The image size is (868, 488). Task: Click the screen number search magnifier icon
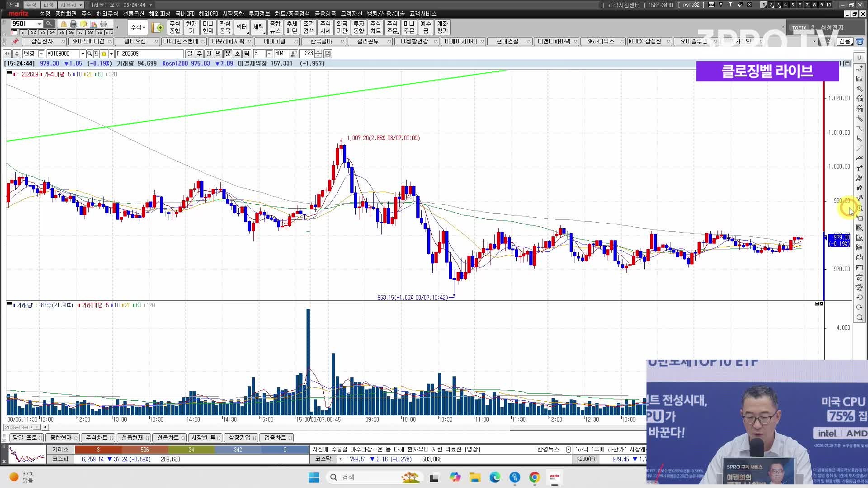(49, 23)
